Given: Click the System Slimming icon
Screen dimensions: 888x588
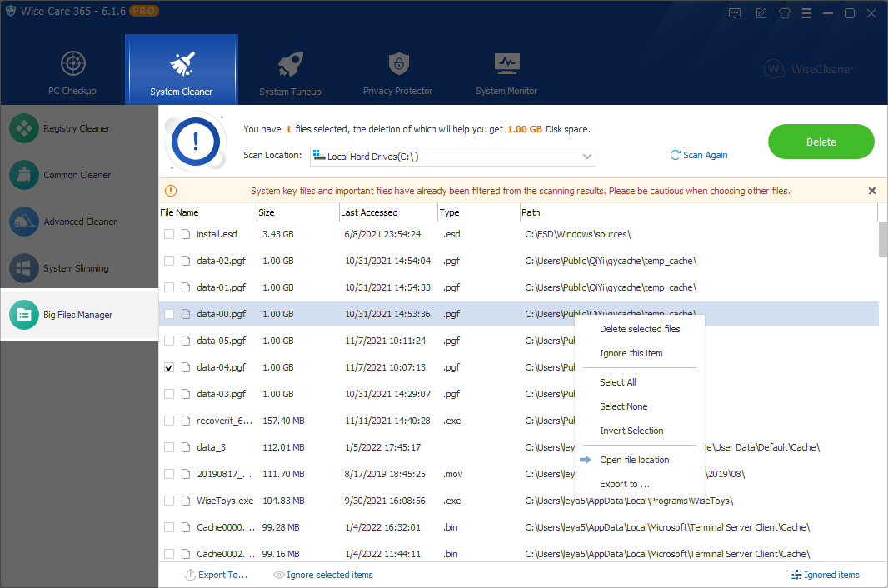Looking at the screenshot, I should [x=24, y=268].
